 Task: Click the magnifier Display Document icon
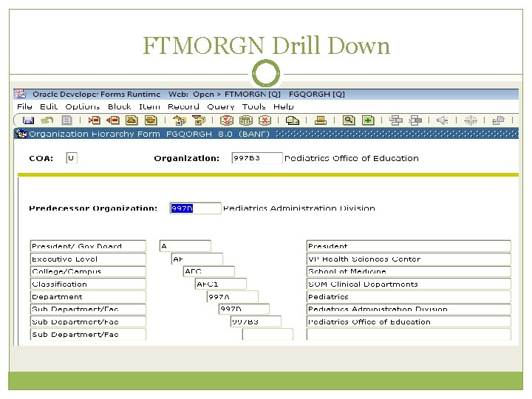coord(349,120)
